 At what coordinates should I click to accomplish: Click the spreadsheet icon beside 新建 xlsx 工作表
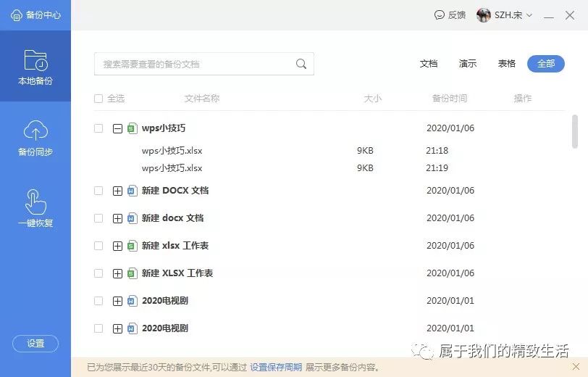click(x=132, y=246)
